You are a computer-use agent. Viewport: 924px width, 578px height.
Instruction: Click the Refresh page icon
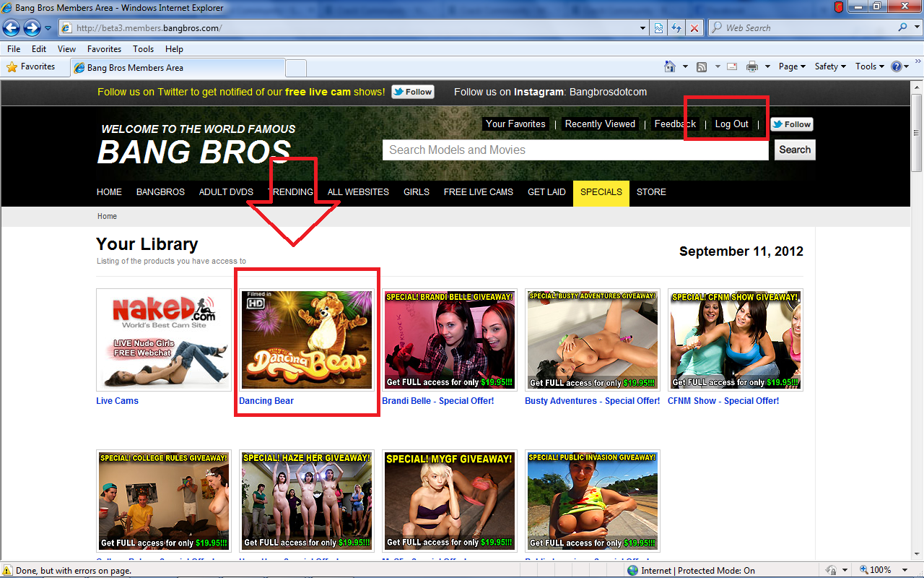pyautogui.click(x=677, y=28)
